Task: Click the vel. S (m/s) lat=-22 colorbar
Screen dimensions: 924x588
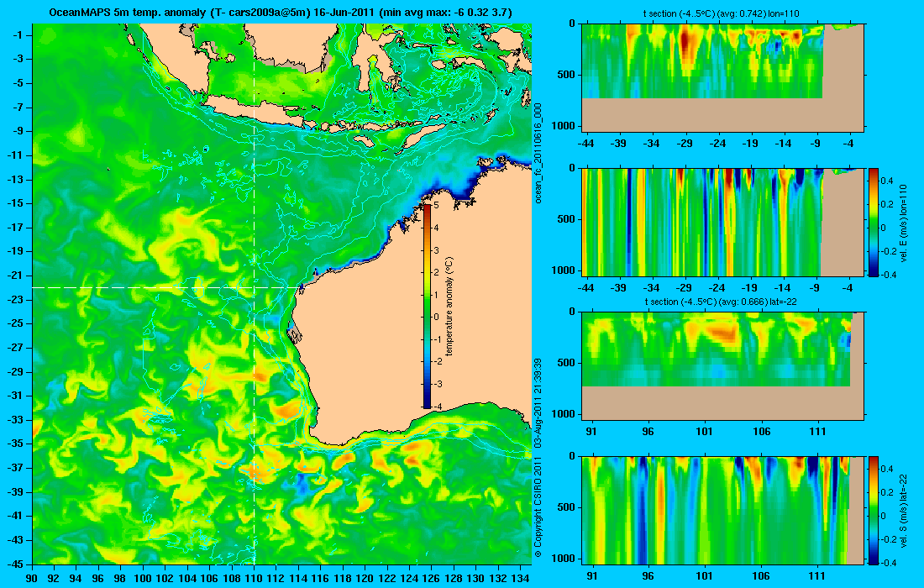Action: point(874,510)
